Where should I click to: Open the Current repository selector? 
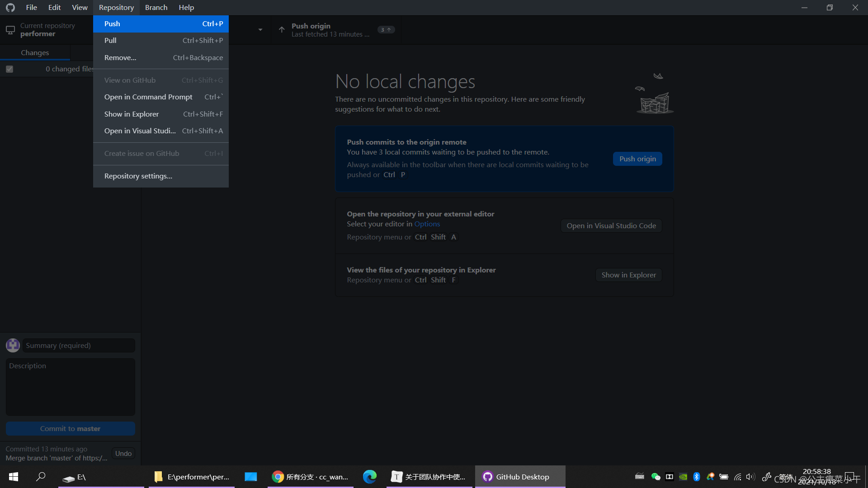point(47,30)
